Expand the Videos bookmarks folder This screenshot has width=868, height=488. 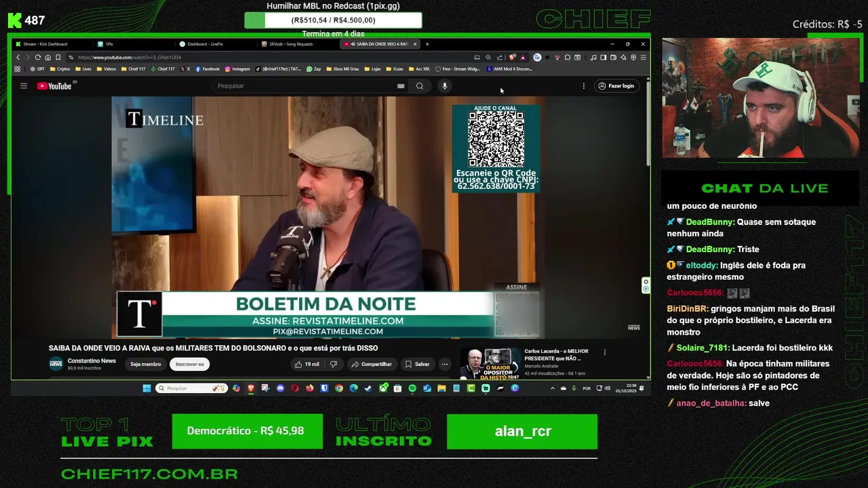click(106, 69)
